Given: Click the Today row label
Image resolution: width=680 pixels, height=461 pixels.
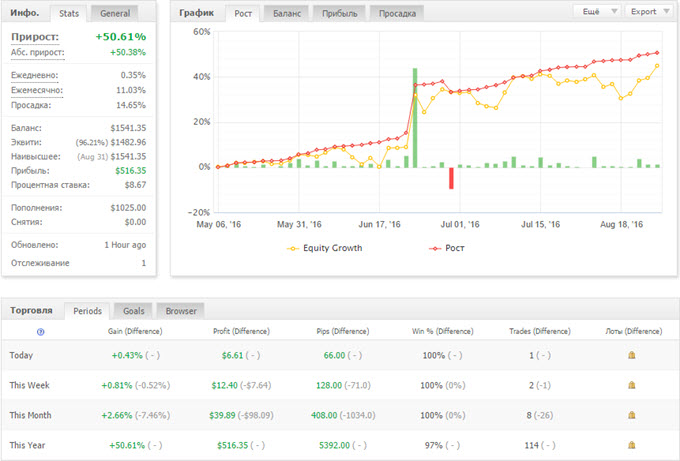Looking at the screenshot, I should [x=21, y=355].
